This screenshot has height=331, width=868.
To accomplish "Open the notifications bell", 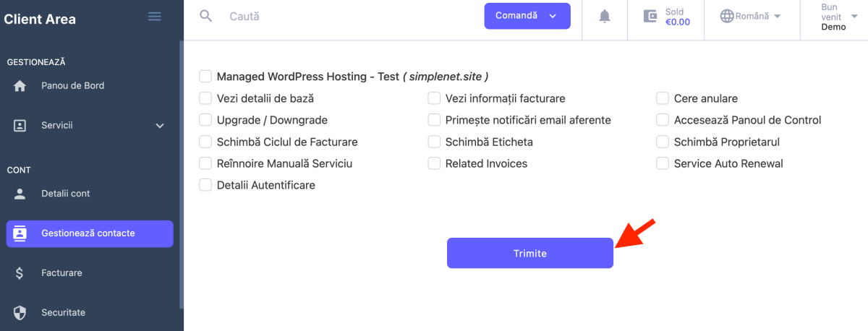I will pyautogui.click(x=605, y=16).
